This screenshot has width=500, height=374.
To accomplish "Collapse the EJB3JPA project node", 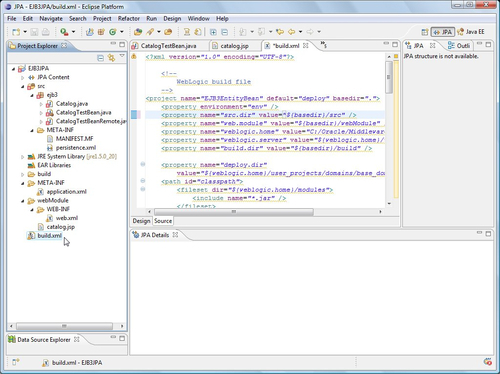I will coord(13,69).
